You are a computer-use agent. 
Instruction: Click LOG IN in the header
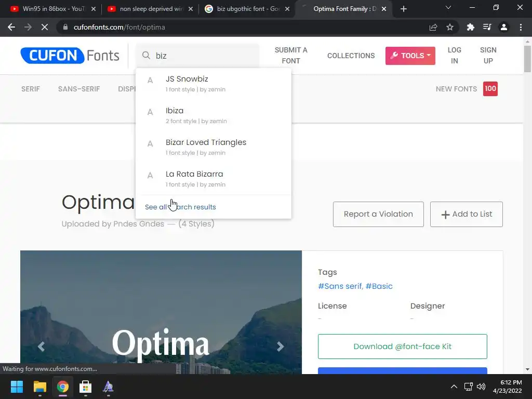pos(454,55)
